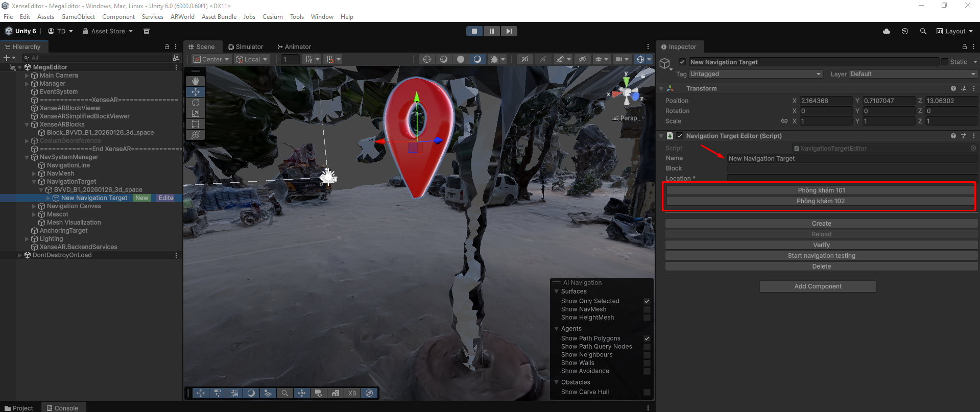Toggle the Static checkbox in Inspector

[945, 62]
